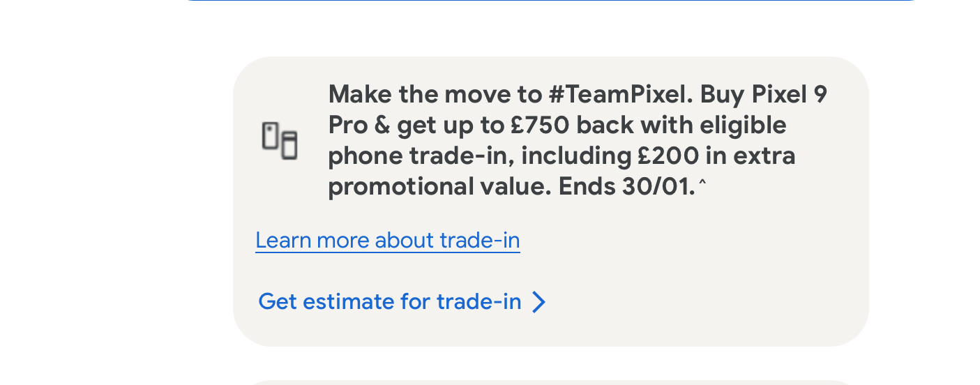Click the footnote caret after Ends 30/01.
The image size is (980, 385).
tap(702, 183)
